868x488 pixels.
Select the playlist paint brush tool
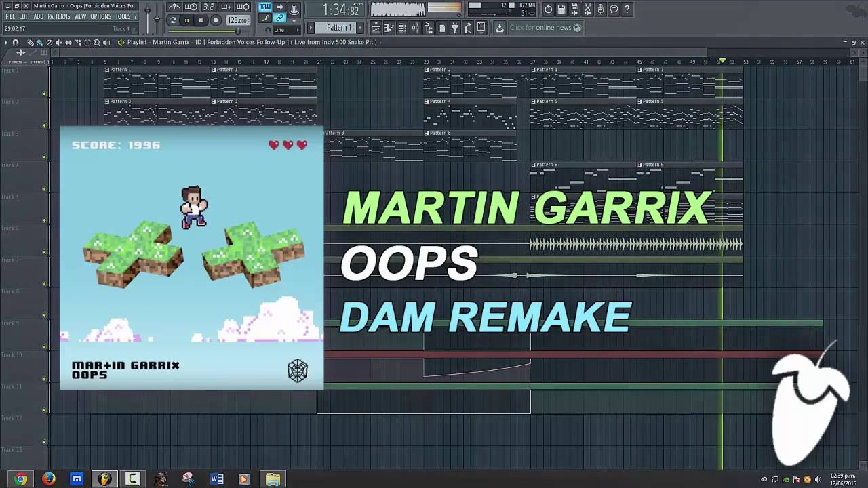pyautogui.click(x=39, y=42)
